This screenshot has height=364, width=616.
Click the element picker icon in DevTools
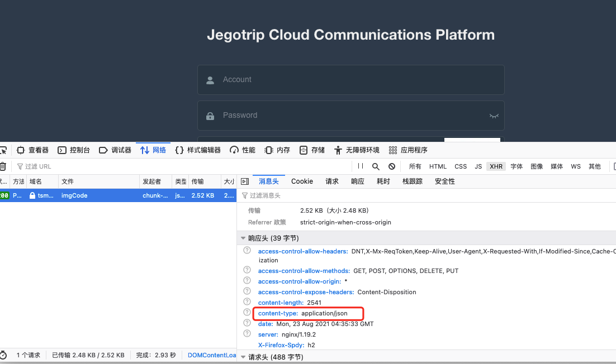(x=3, y=150)
